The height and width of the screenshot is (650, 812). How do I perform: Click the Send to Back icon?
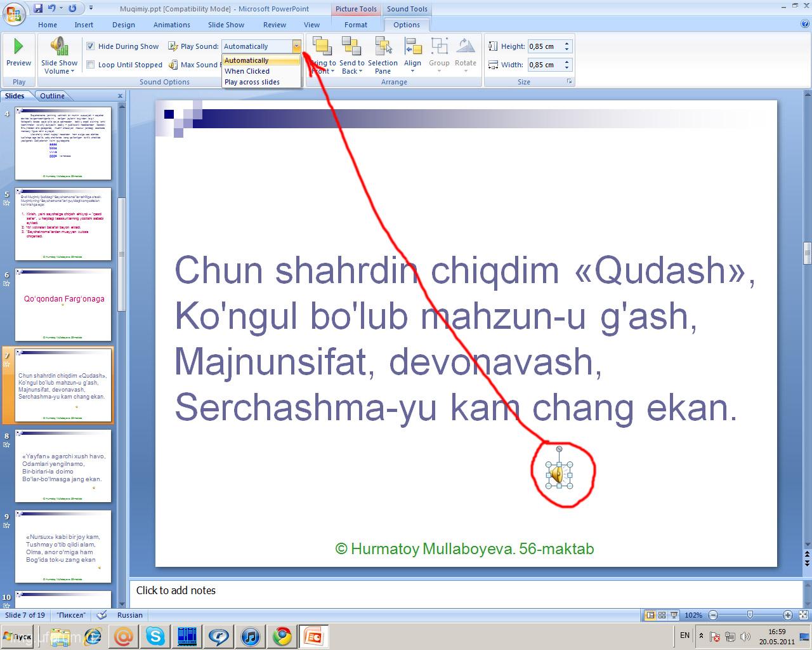pyautogui.click(x=351, y=48)
